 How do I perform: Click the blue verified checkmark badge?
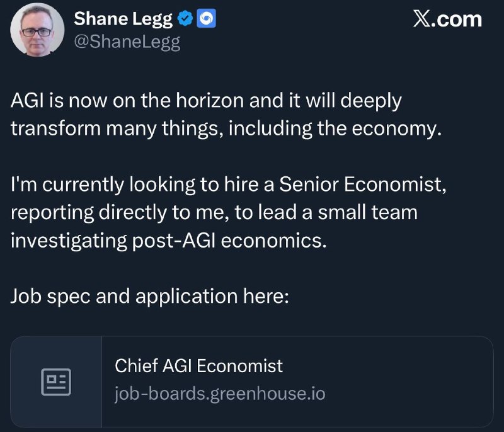[185, 20]
